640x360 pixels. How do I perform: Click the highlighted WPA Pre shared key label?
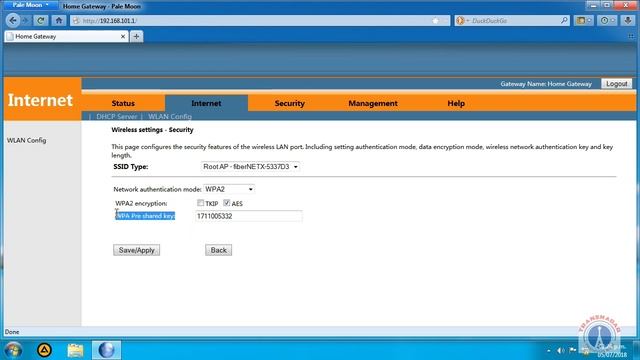point(145,216)
